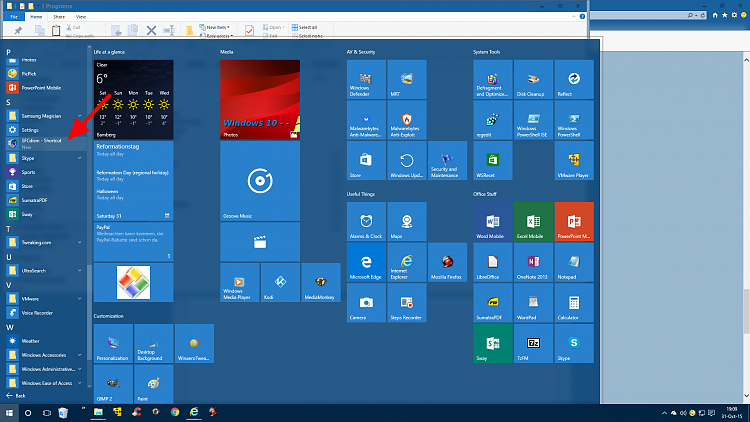This screenshot has height=422, width=750.
Task: Open the Camera tile
Action: (366, 303)
